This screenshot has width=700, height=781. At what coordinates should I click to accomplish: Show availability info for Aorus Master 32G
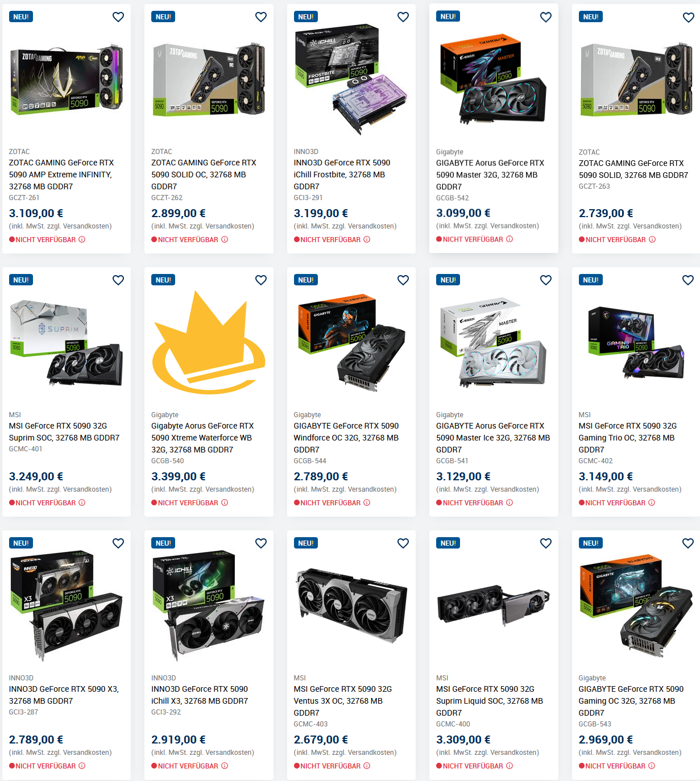tap(510, 239)
